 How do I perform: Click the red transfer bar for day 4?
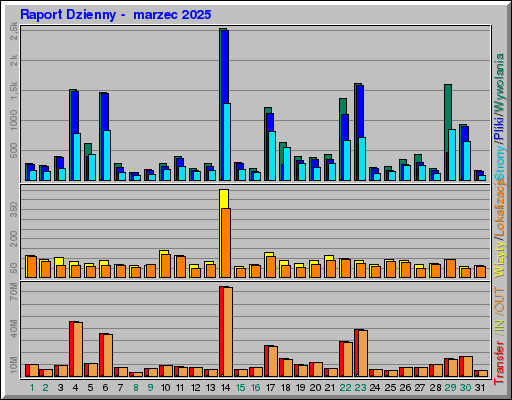click(x=71, y=349)
